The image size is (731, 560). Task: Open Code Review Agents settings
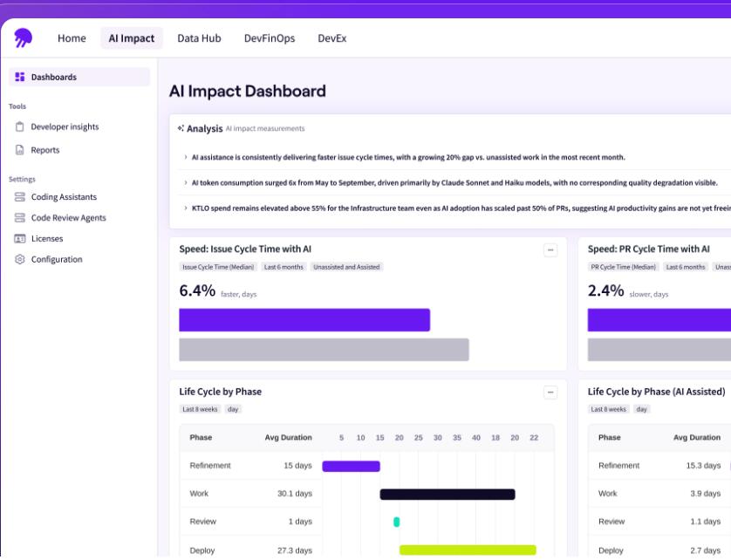(69, 218)
